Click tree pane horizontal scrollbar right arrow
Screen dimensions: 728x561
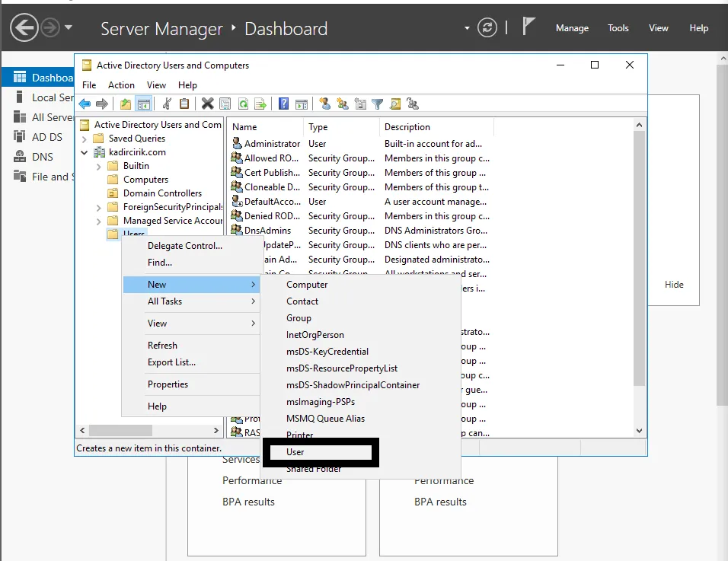coord(216,431)
